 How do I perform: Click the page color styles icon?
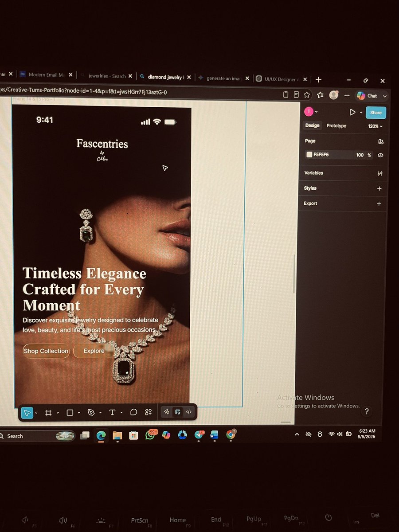point(380,141)
